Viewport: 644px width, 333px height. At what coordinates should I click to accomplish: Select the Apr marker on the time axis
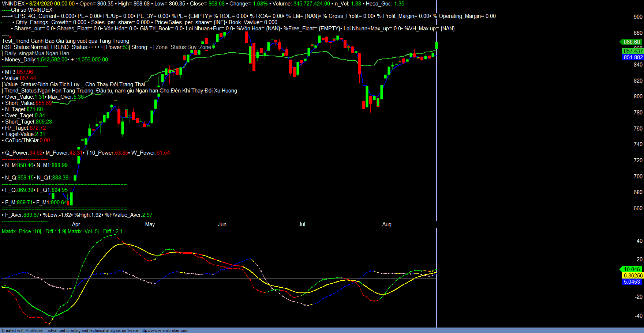76,224
